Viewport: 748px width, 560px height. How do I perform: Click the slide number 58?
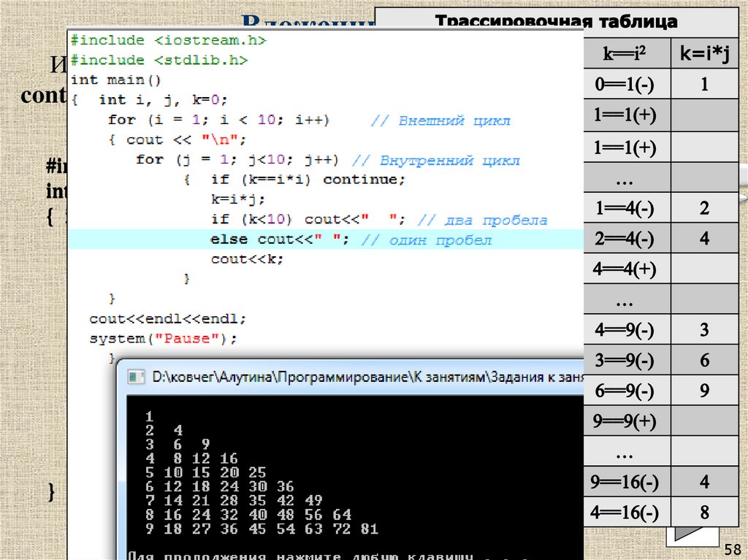pos(732,548)
